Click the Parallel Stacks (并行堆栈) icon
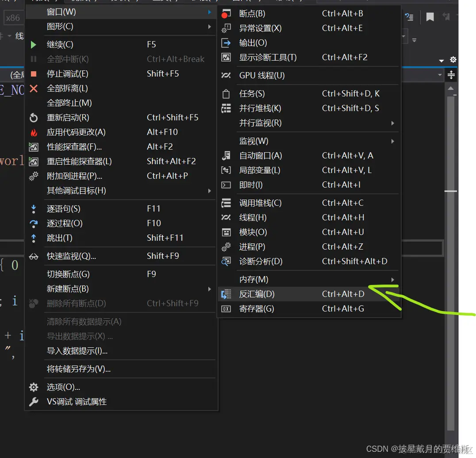This screenshot has height=458, width=476. (226, 108)
